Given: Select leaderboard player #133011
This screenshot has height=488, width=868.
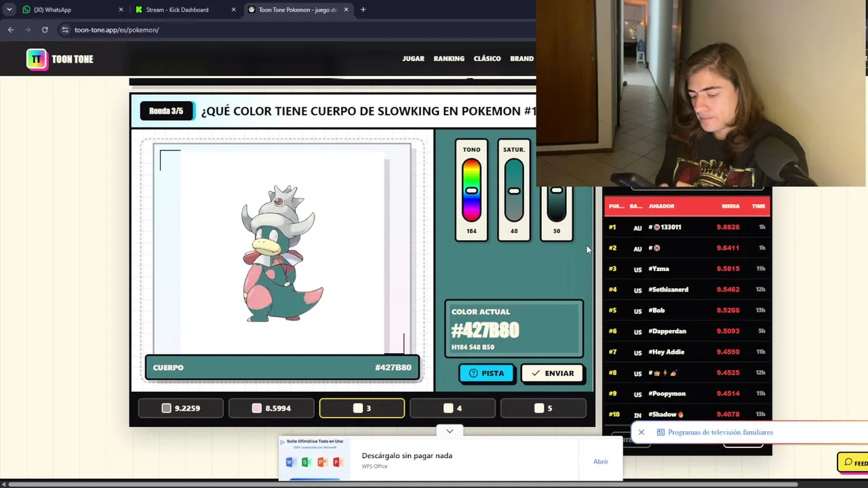Looking at the screenshot, I should [665, 227].
